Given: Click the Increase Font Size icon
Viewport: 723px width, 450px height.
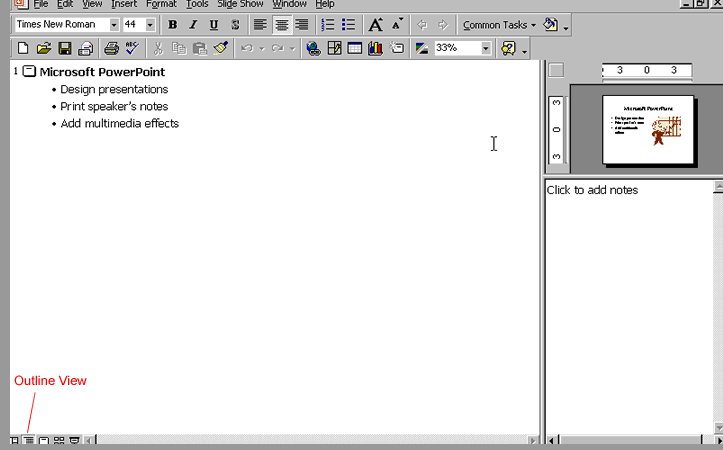Looking at the screenshot, I should [375, 24].
